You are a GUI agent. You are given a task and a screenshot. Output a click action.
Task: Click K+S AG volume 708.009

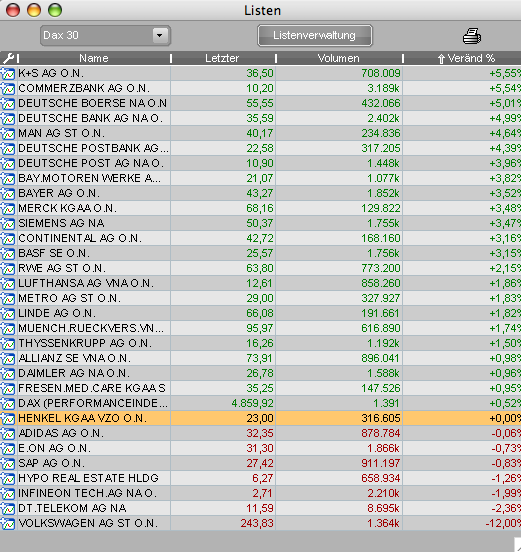click(x=381, y=73)
